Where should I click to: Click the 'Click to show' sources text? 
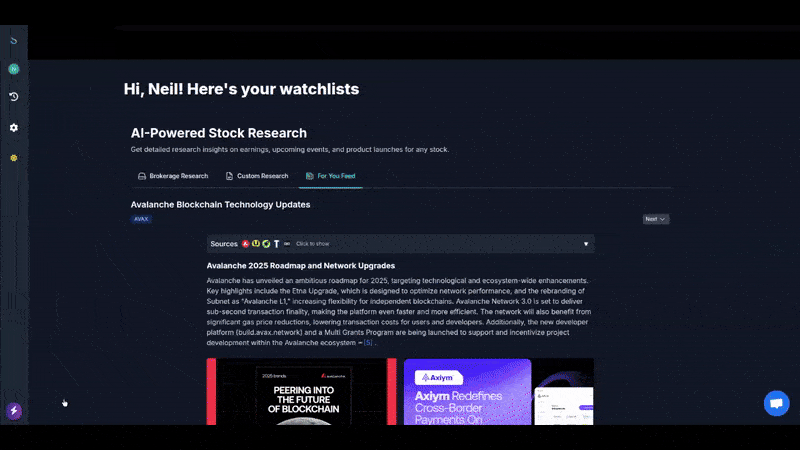[312, 244]
